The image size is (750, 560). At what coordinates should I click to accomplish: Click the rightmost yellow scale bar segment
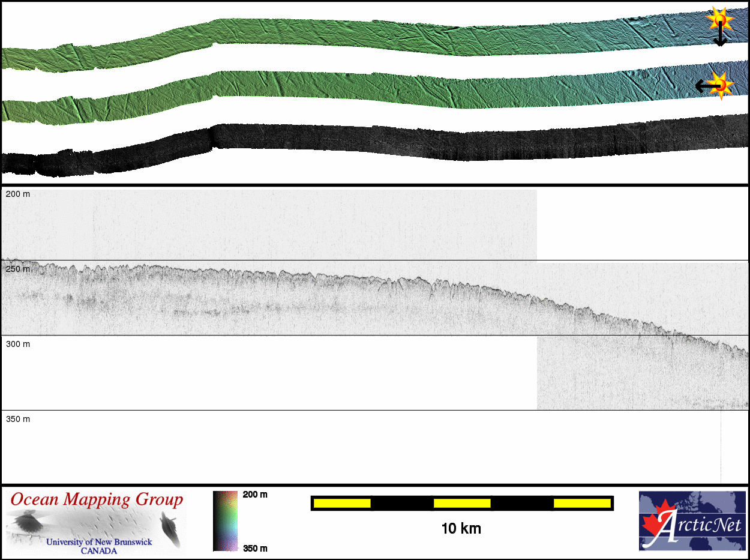[x=581, y=503]
